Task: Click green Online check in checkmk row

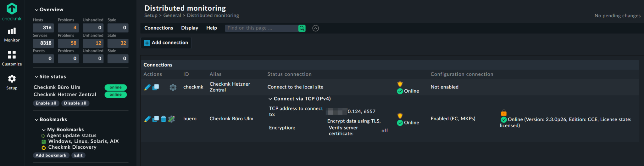Action: 400,91
